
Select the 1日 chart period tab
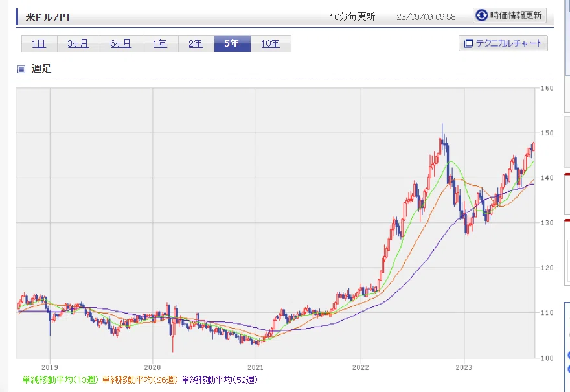click(x=40, y=43)
